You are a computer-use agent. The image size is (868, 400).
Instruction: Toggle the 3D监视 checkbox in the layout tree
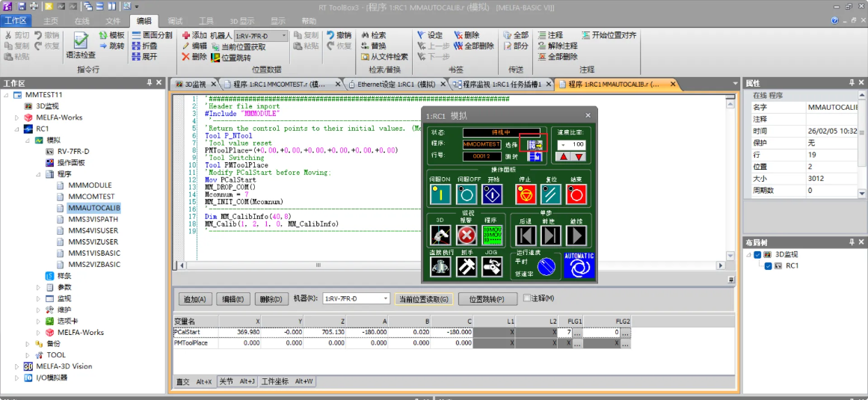point(757,255)
